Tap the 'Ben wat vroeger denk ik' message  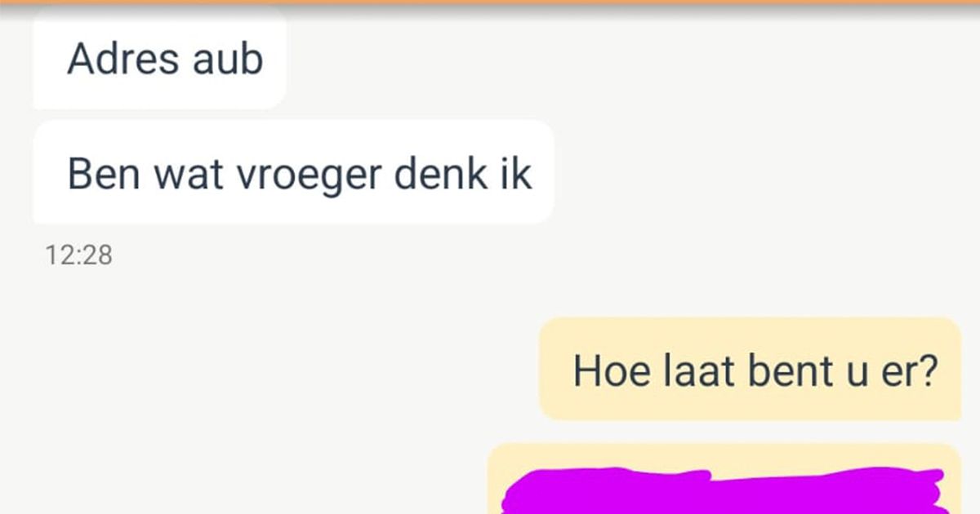pyautogui.click(x=294, y=172)
